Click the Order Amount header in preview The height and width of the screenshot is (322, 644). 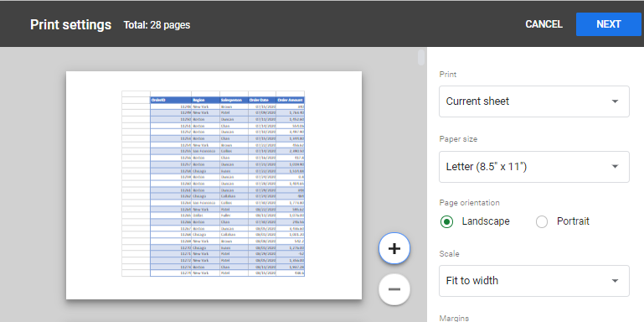tap(290, 100)
